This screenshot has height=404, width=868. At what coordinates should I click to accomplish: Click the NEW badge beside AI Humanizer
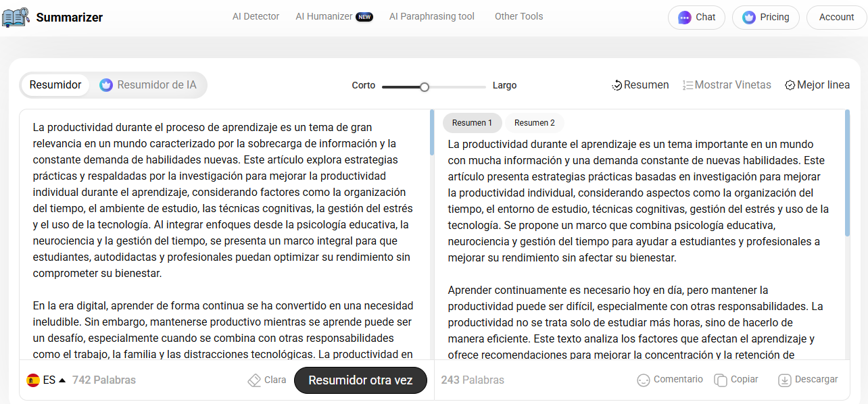[x=364, y=17]
